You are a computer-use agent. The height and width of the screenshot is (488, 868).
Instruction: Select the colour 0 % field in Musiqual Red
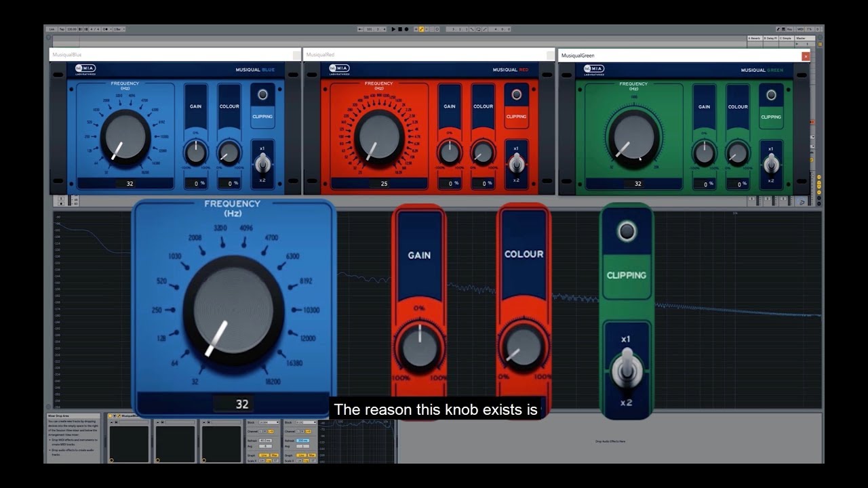pos(484,184)
